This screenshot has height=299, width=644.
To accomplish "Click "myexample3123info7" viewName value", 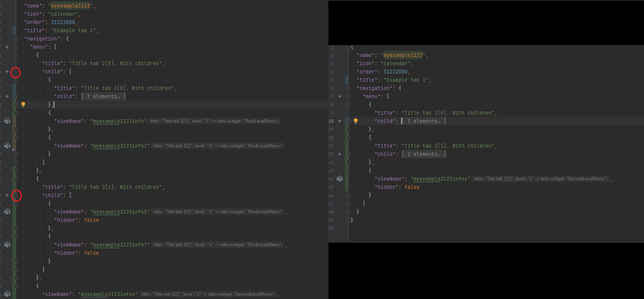I will 120,245.
